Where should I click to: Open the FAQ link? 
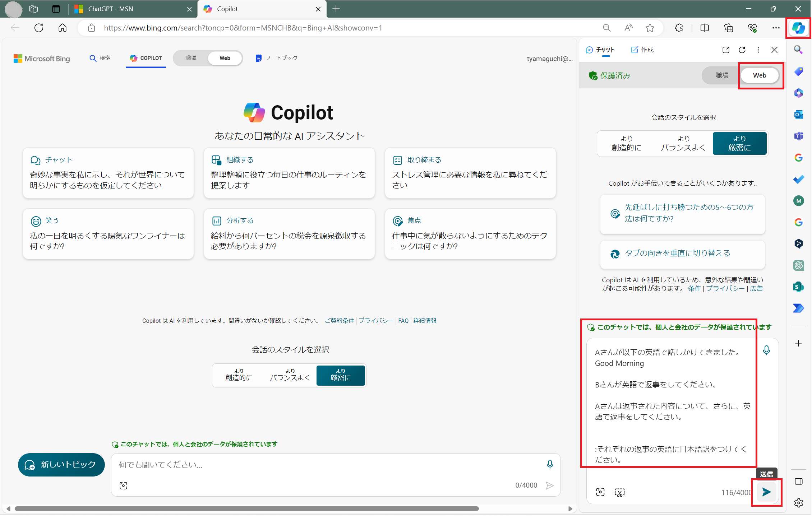(403, 320)
